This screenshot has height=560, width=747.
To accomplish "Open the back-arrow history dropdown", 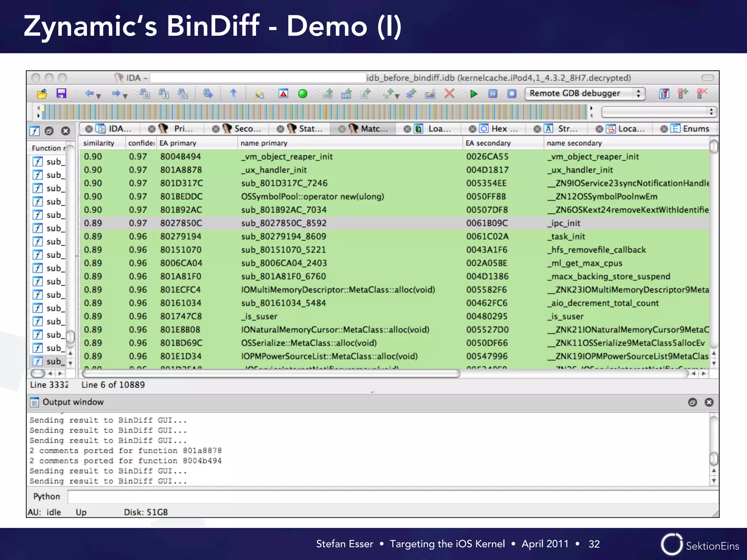I will tap(98, 96).
